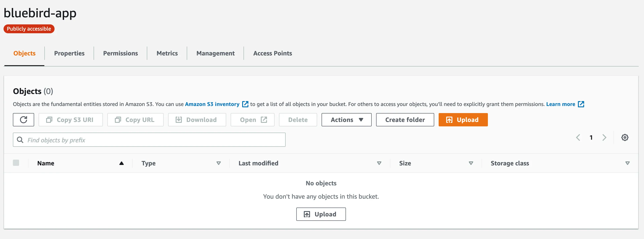This screenshot has height=239, width=644.
Task: Sort by Type column arrow
Action: click(218, 163)
